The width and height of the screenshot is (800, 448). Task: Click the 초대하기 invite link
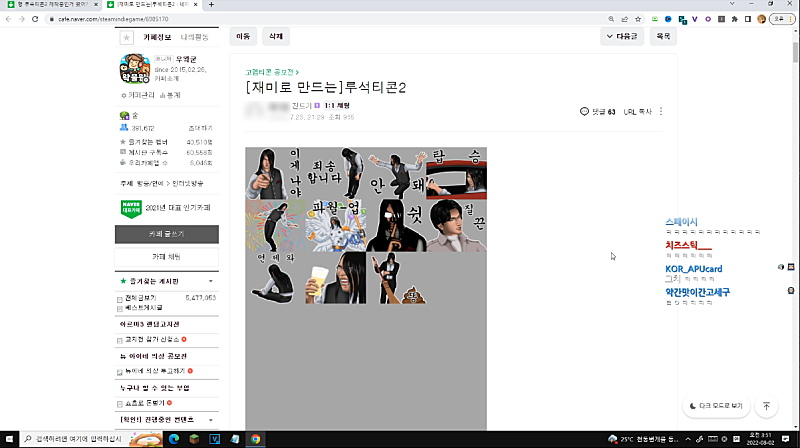(x=201, y=128)
